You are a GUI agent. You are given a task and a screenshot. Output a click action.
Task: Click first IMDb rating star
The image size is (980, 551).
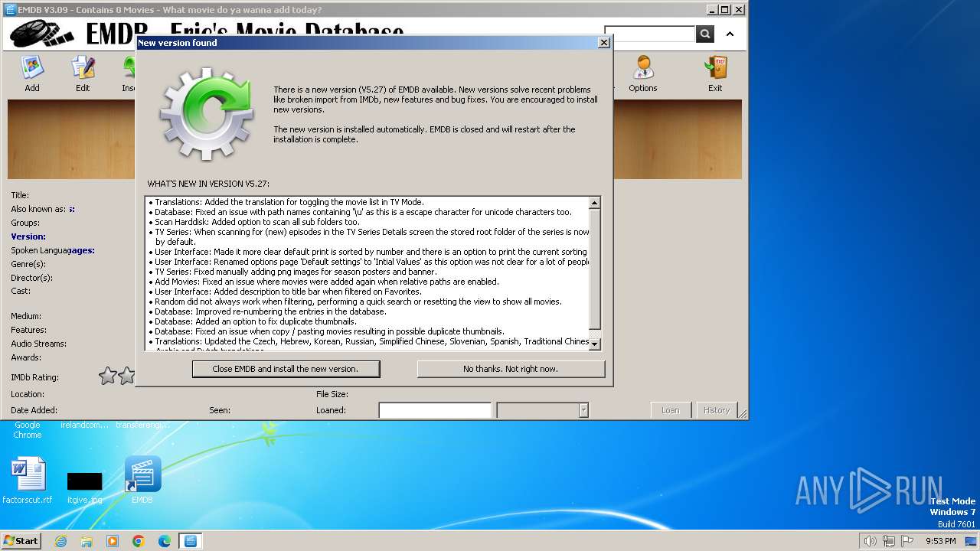108,376
